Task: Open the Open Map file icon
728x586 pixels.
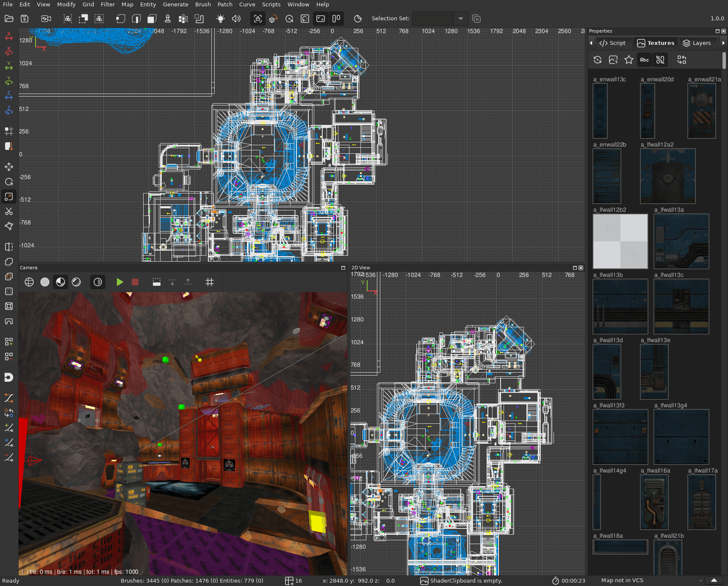Action: click(x=9, y=19)
